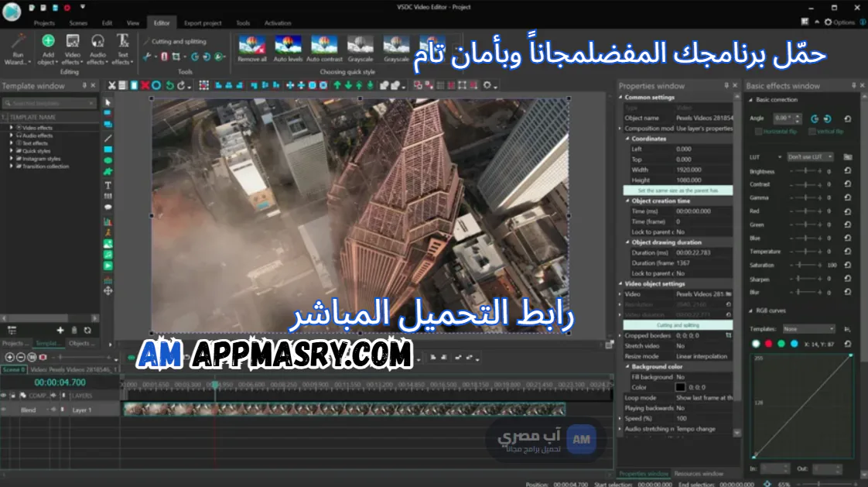Apply the Auto levels quick style
Image resolution: width=868 pixels, height=487 pixels.
tap(288, 49)
